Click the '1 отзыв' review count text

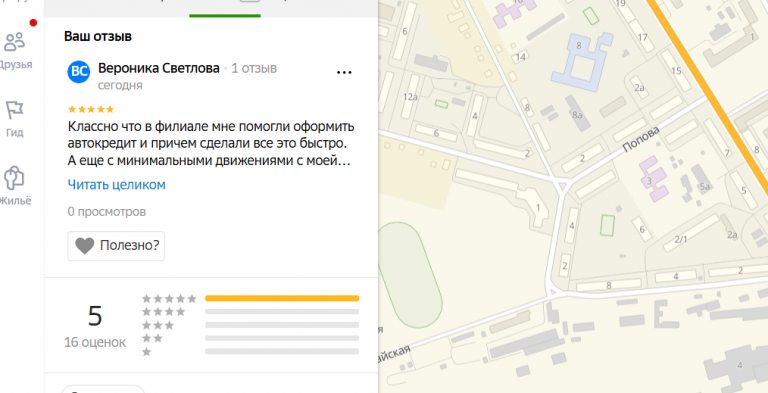[x=254, y=69]
